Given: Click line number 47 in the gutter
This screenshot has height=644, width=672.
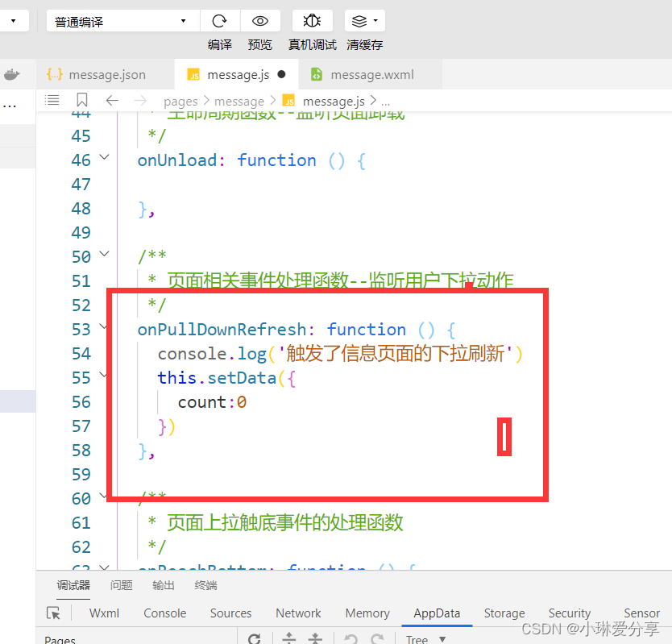Looking at the screenshot, I should (x=81, y=185).
